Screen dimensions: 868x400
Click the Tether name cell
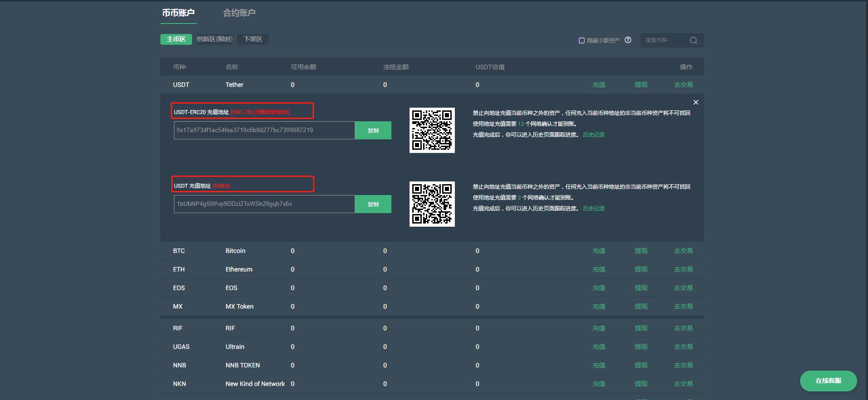coord(234,85)
